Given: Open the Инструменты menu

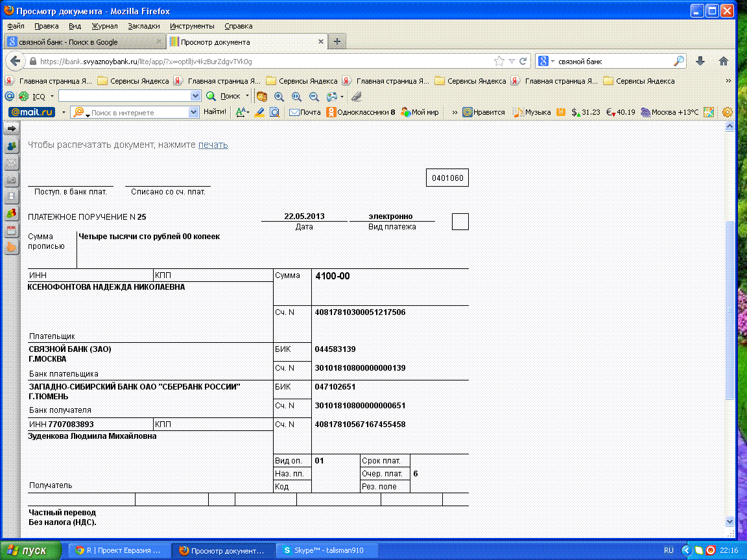Looking at the screenshot, I should click(x=192, y=26).
